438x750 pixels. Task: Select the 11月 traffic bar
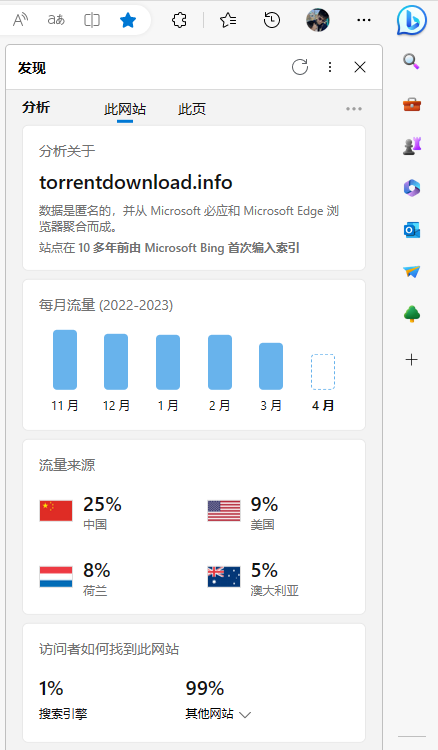(65, 360)
